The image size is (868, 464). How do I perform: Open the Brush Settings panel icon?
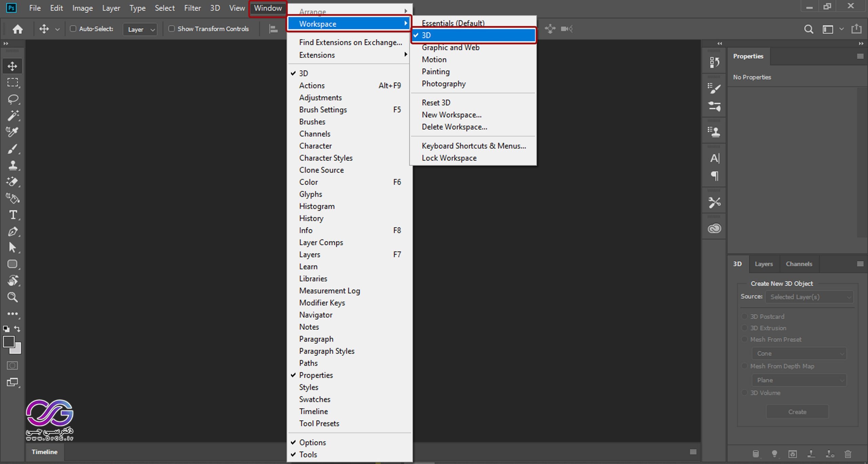[714, 88]
